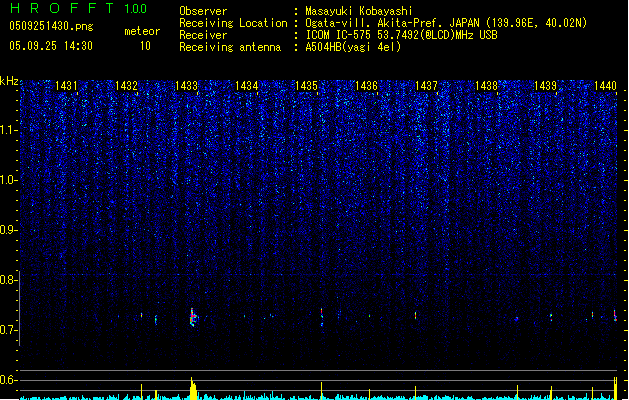Click the 1438 time marker

coord(486,86)
